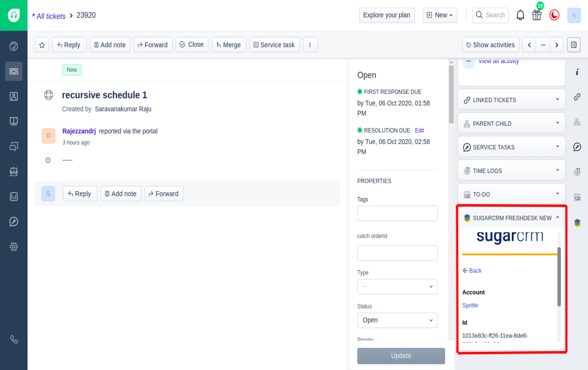Screen dimensions: 588x370
Task: Click the Update button
Action: (x=401, y=356)
